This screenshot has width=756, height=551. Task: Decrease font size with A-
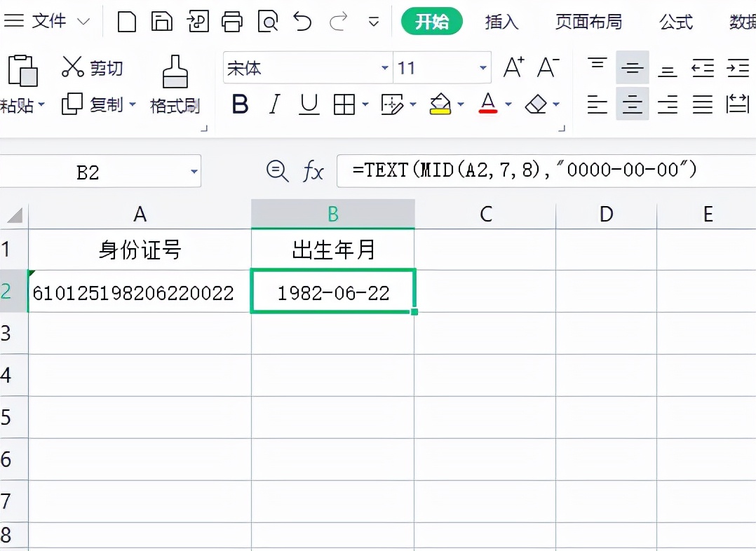coord(548,67)
